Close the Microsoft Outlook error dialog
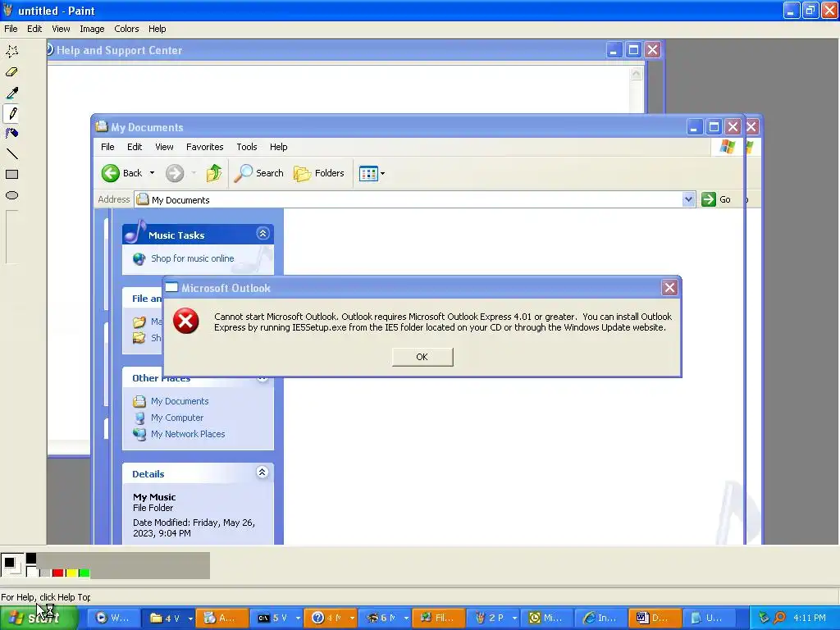 [669, 288]
